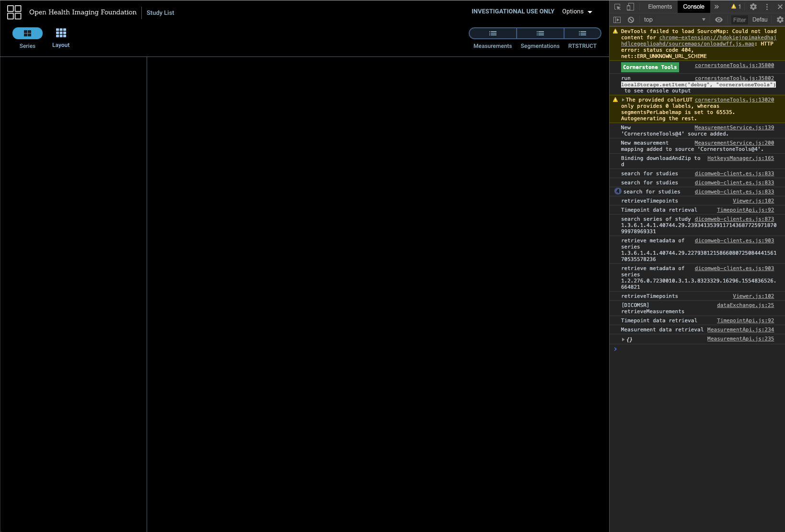
Task: Open DevTools more options menu
Action: pos(767,7)
